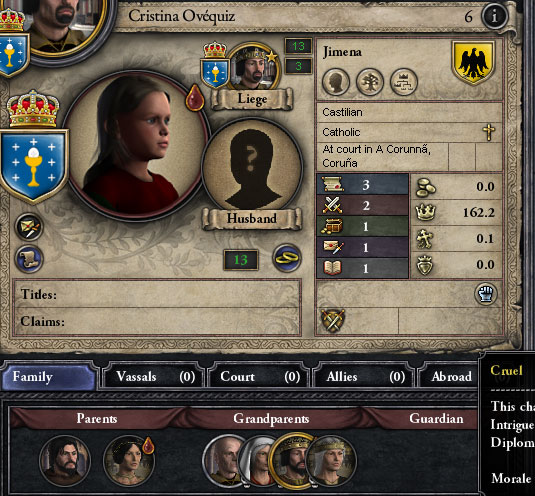Click the blood drop icon on Cristina's portrait

click(195, 98)
